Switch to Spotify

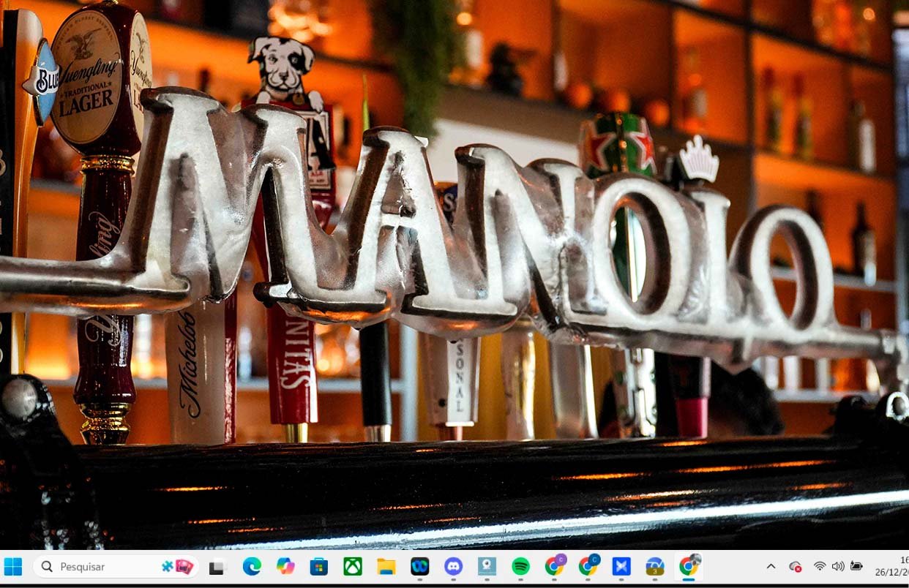520,567
